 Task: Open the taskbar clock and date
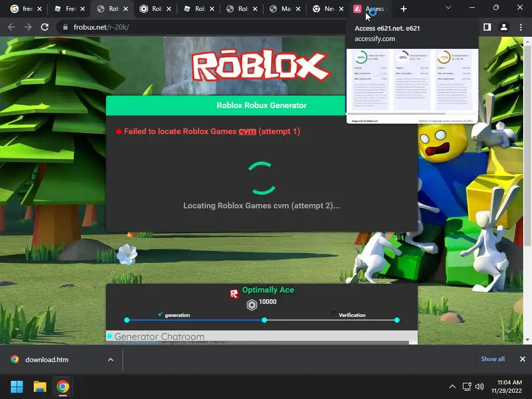click(x=507, y=387)
